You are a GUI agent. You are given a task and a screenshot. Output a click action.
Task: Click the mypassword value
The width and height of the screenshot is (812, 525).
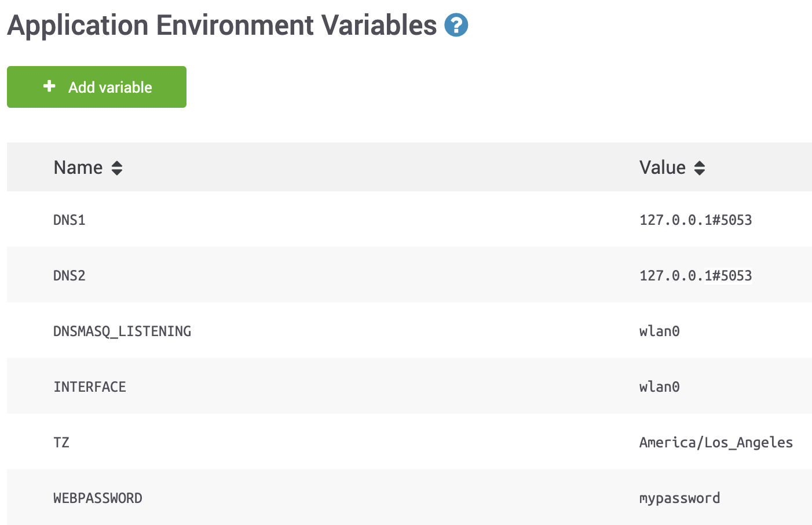pyautogui.click(x=679, y=498)
